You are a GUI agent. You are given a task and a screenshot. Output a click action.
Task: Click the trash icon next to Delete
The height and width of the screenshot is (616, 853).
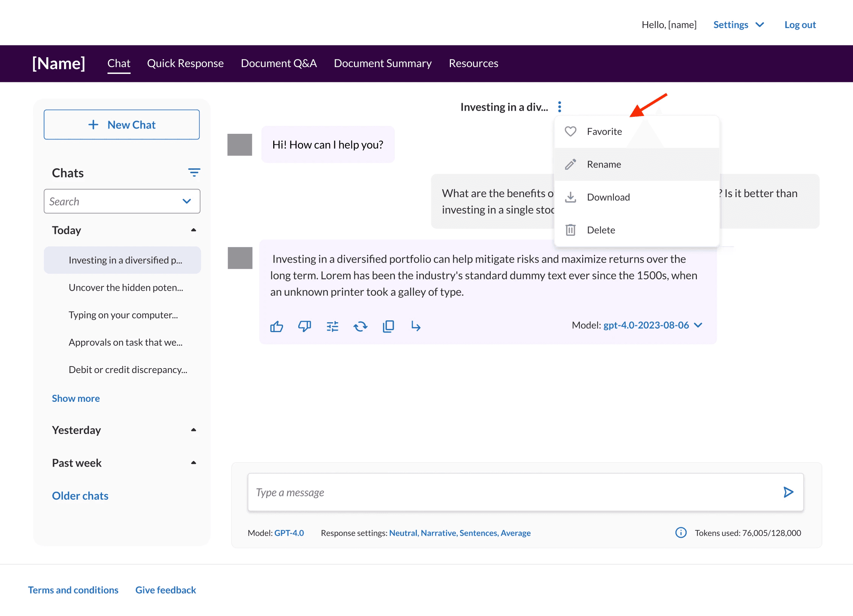pyautogui.click(x=570, y=230)
